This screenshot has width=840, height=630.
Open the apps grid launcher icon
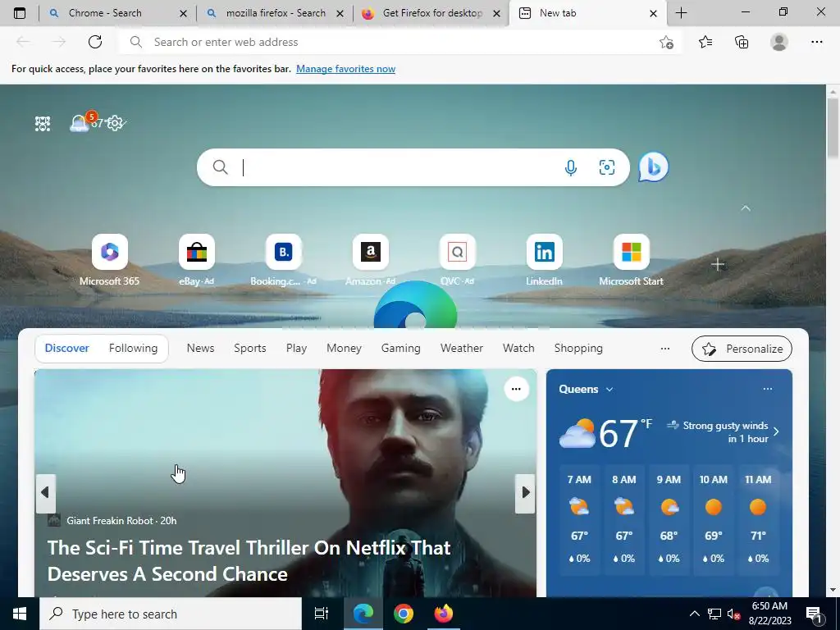tap(43, 124)
